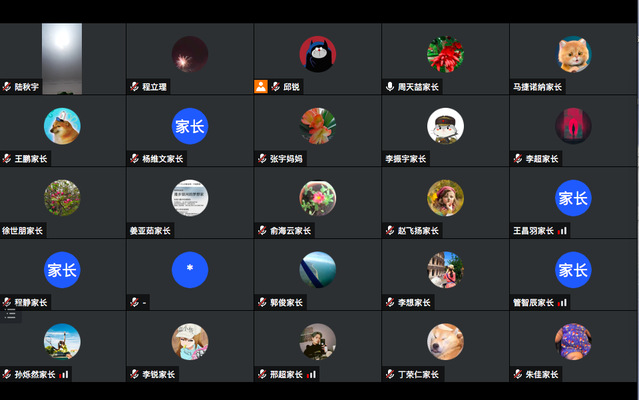Screen dimensions: 639x400
Task: Click the signal bars icon next to 邢超家长
Action: (x=311, y=374)
